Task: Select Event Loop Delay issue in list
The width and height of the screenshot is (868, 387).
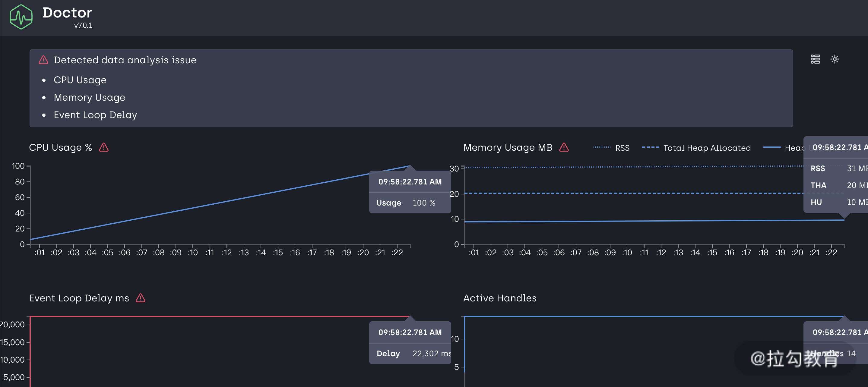Action: coord(95,115)
